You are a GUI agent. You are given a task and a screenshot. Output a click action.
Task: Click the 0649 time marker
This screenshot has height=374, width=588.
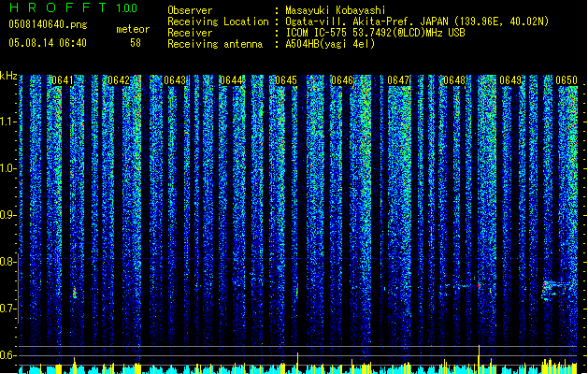coord(510,80)
